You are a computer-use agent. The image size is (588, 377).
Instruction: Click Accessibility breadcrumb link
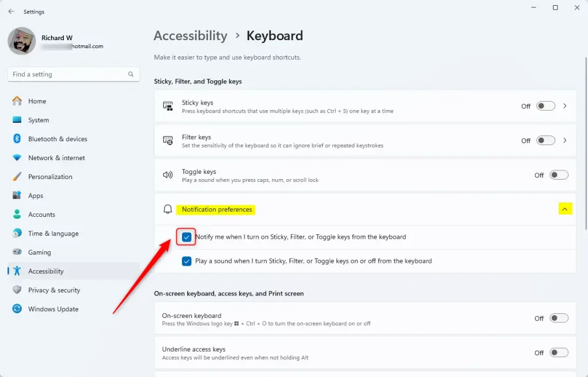point(191,36)
